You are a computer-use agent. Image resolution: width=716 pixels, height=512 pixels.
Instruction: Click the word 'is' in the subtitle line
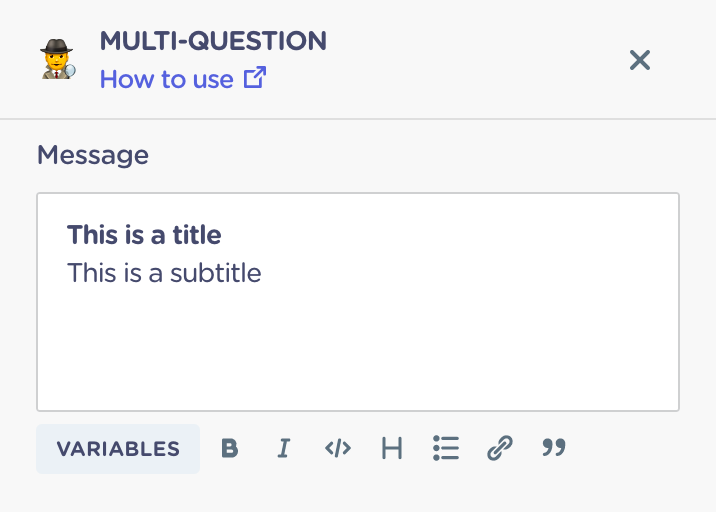click(x=132, y=273)
